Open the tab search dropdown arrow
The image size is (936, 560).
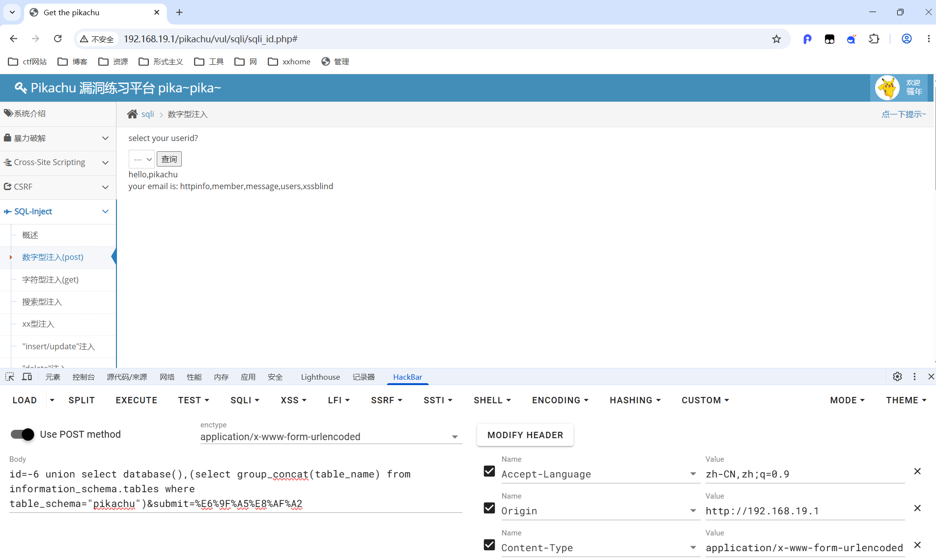coord(12,12)
